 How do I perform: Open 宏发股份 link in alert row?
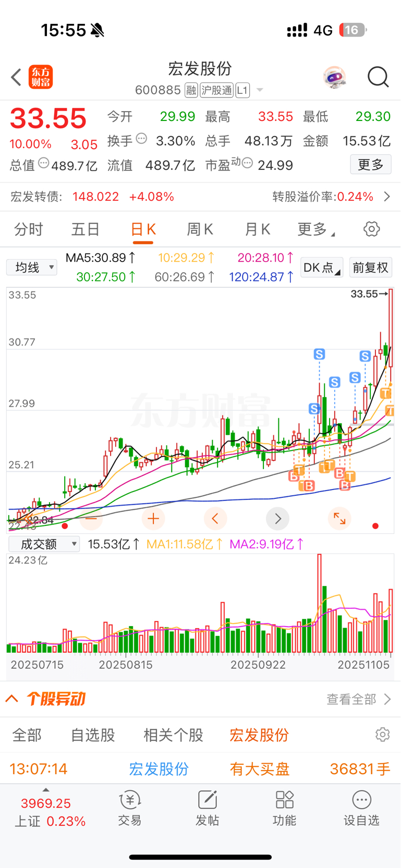[159, 769]
